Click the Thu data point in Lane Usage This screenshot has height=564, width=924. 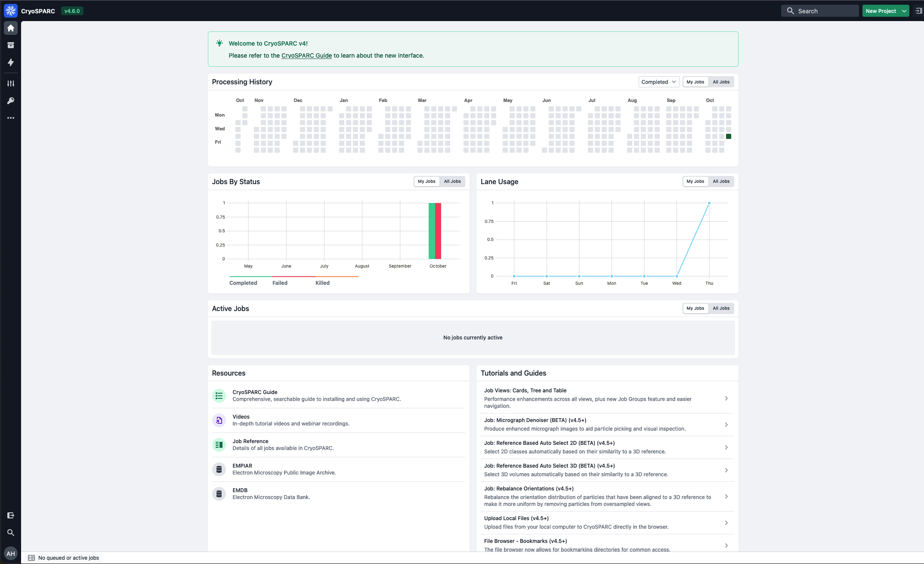tap(709, 203)
